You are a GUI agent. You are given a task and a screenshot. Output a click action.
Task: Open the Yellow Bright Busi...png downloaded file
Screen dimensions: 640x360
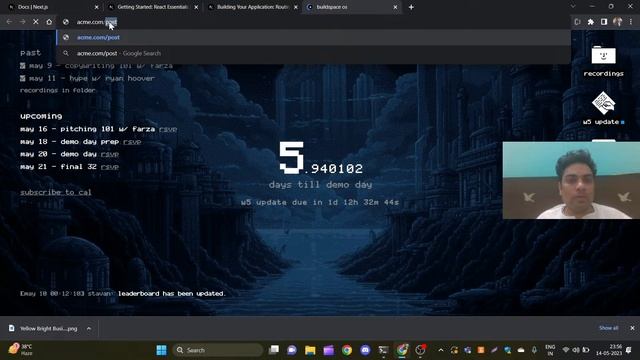coord(44,328)
